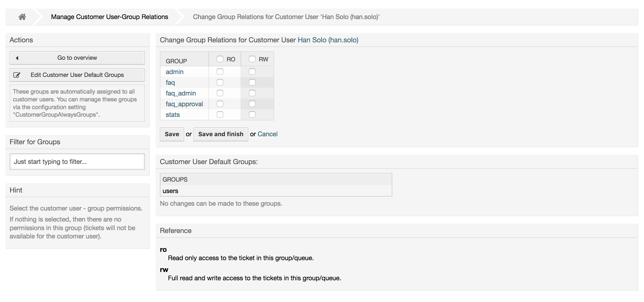The image size is (644, 302).
Task: Check the RO header checkbox for all groups
Action: coord(220,59)
